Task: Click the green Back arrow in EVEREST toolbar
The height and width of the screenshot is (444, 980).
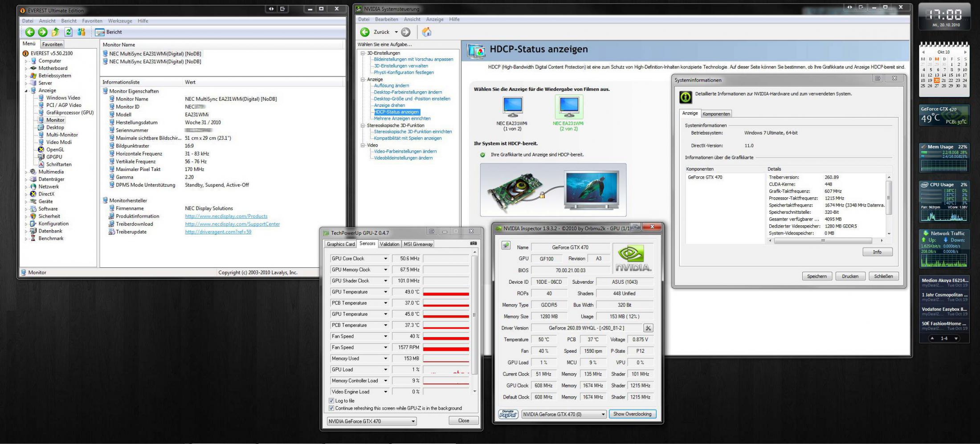Action: pyautogui.click(x=30, y=32)
